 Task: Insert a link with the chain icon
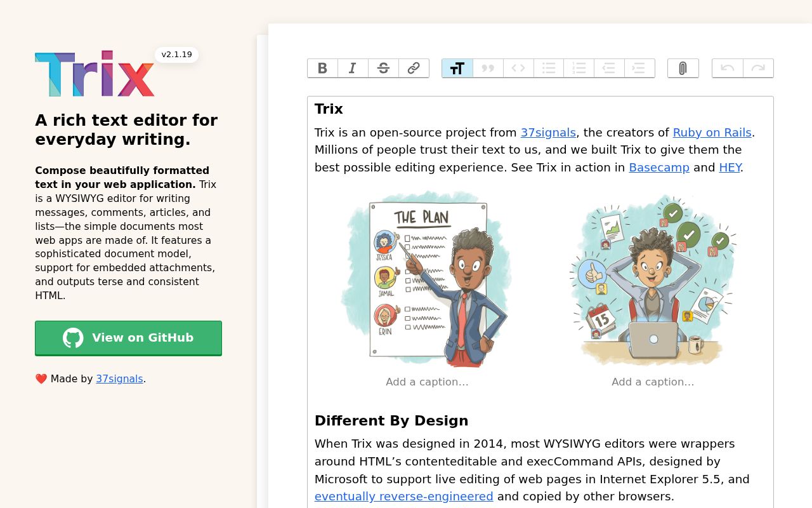[414, 68]
